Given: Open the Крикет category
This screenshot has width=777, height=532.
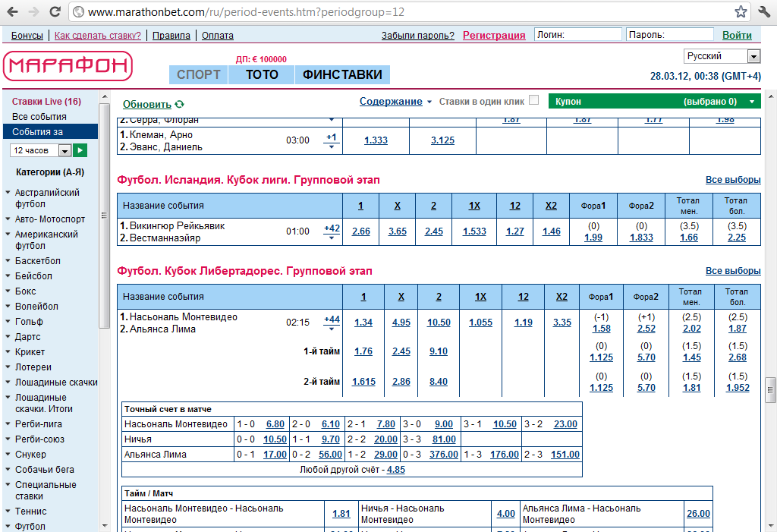Looking at the screenshot, I should (30, 352).
